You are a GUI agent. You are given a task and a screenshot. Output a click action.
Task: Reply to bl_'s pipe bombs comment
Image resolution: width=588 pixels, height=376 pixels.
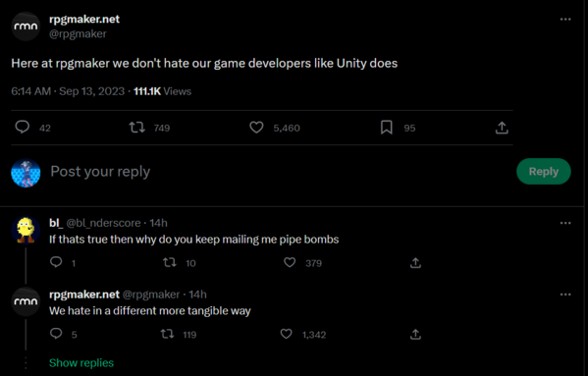pyautogui.click(x=56, y=262)
